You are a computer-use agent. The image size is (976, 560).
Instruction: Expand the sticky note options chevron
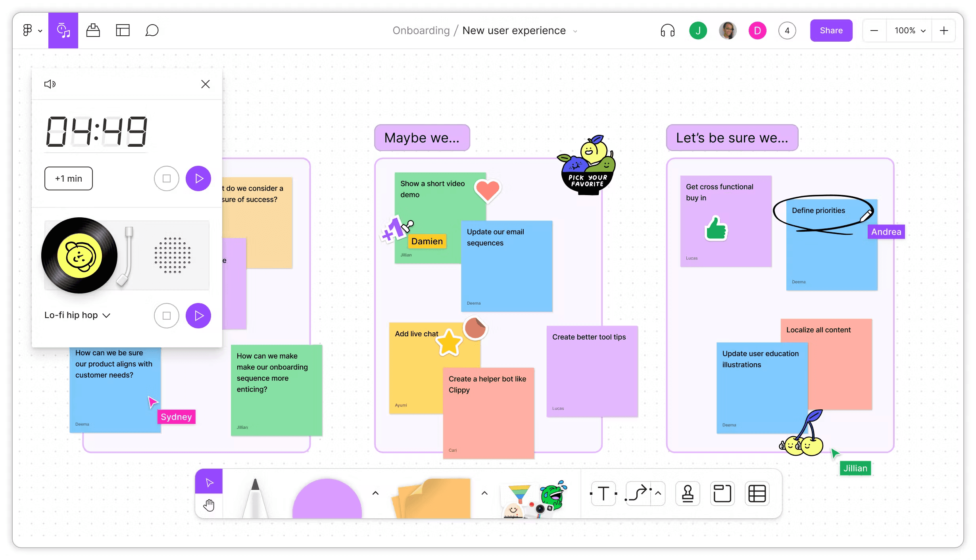tap(484, 493)
